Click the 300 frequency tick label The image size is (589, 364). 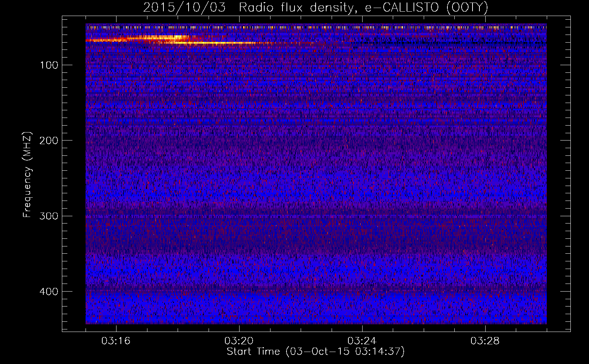pos(49,216)
